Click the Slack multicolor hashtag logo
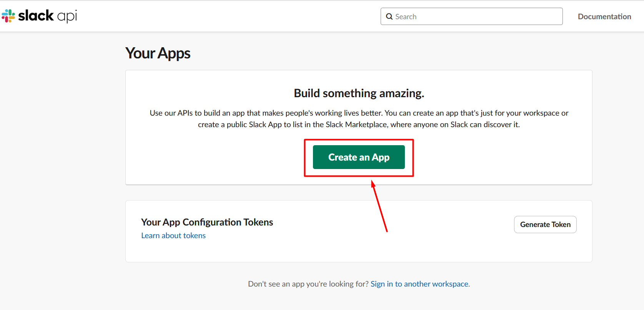The width and height of the screenshot is (644, 310). point(8,16)
